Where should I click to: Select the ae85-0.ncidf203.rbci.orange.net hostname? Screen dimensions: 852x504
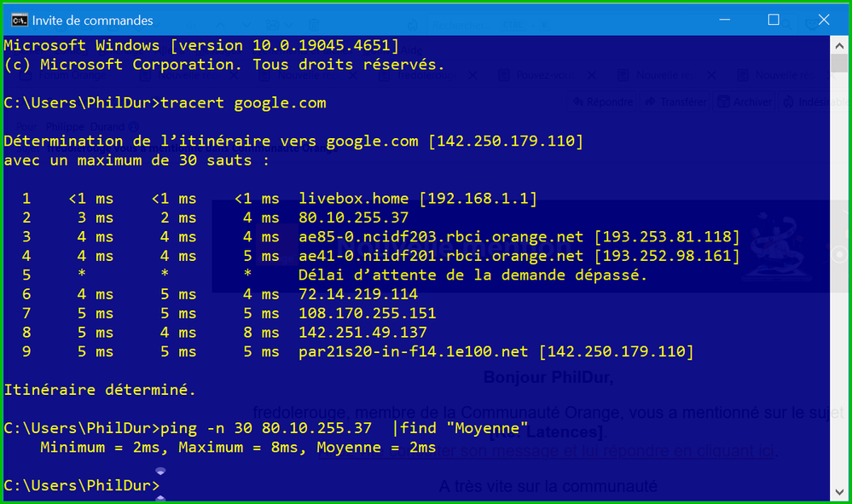tap(441, 236)
